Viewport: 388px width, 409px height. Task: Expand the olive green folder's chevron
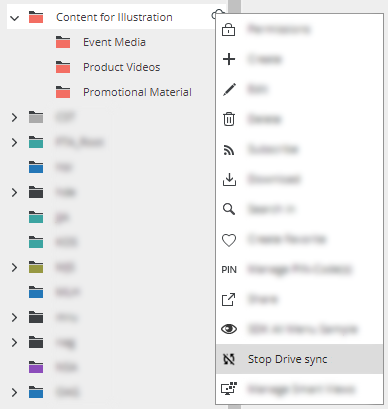(14, 267)
